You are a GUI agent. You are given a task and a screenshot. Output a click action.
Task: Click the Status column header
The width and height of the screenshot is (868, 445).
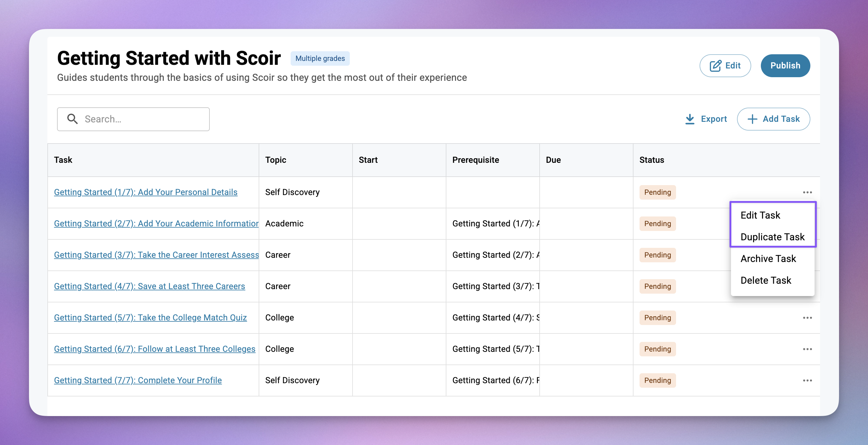click(651, 160)
